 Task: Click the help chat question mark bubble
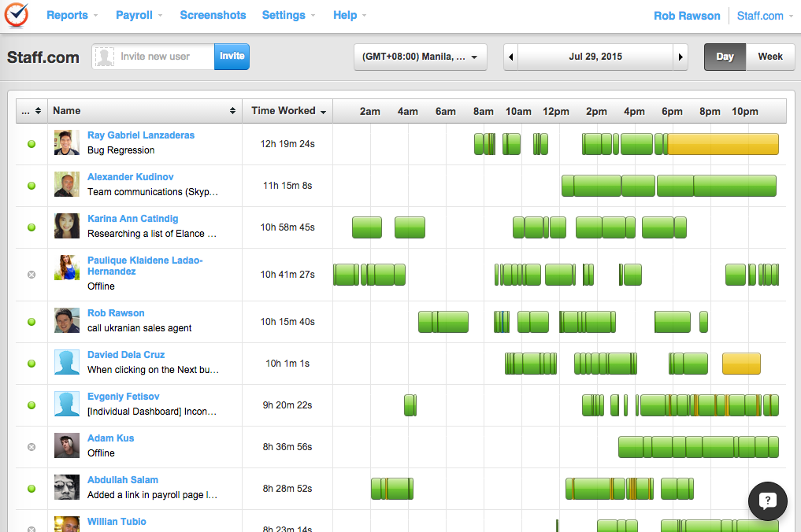767,501
